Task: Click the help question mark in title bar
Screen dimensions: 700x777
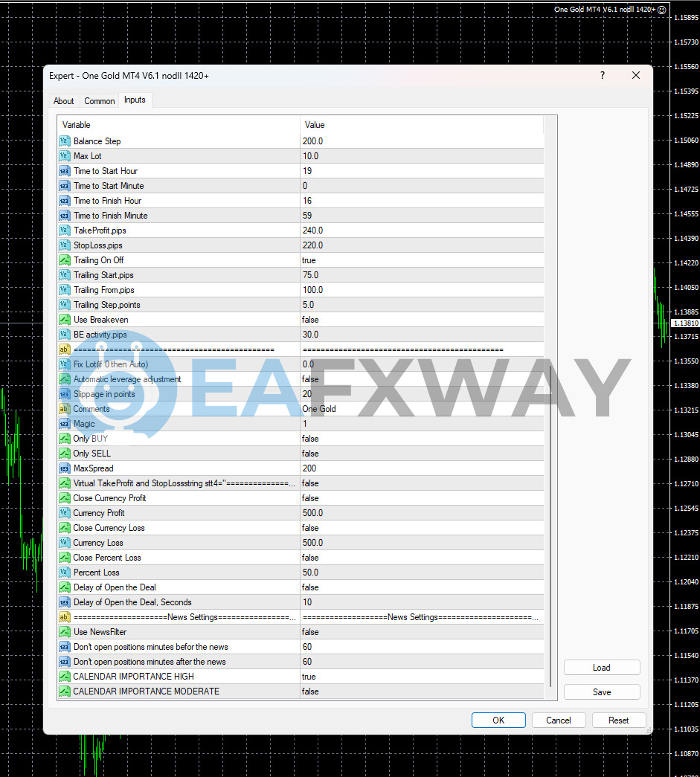Action: tap(603, 75)
